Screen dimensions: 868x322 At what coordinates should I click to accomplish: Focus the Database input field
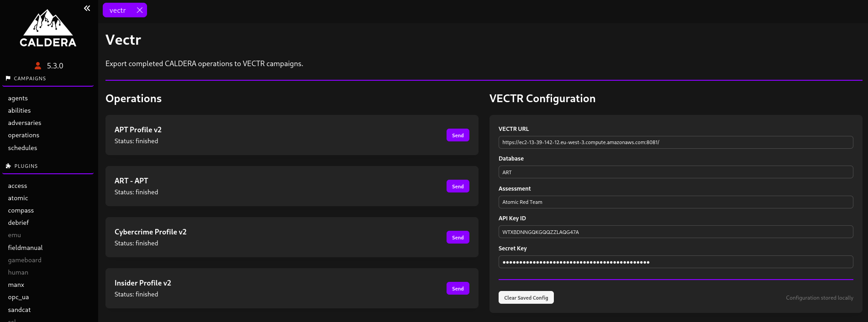point(676,172)
